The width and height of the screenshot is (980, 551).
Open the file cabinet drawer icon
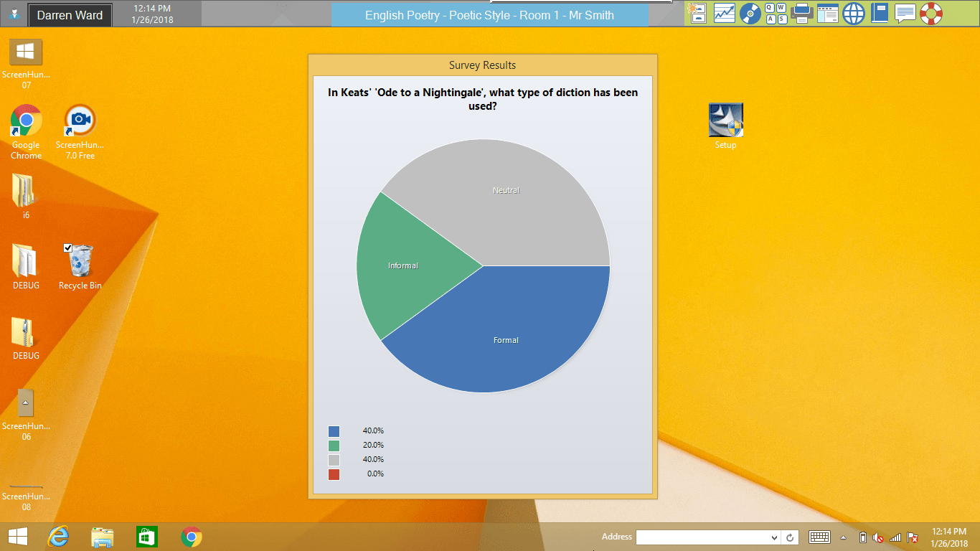(x=698, y=13)
